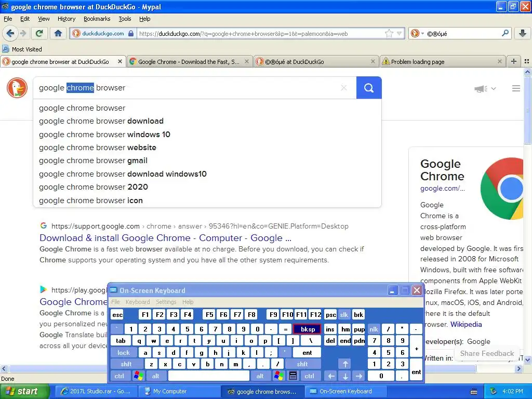The image size is (532, 399).
Task: Click the context menu key on keyboard
Action: pyautogui.click(x=293, y=376)
